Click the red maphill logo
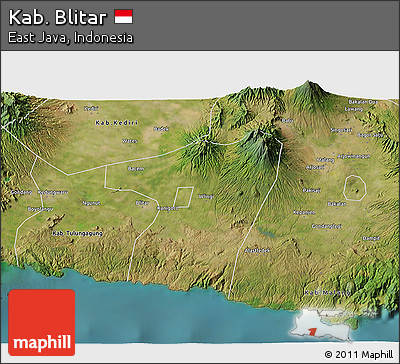 tap(42, 322)
